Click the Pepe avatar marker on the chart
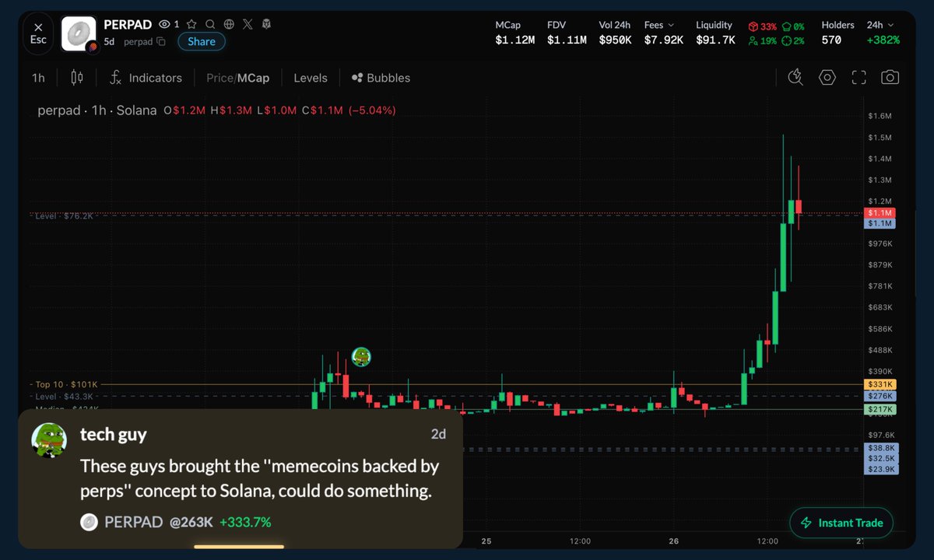 (x=361, y=357)
